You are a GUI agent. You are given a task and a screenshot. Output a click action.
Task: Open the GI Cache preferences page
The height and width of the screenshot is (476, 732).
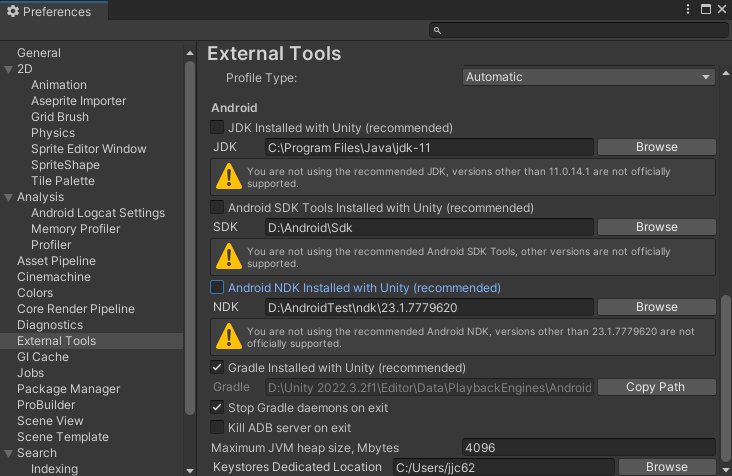(43, 357)
